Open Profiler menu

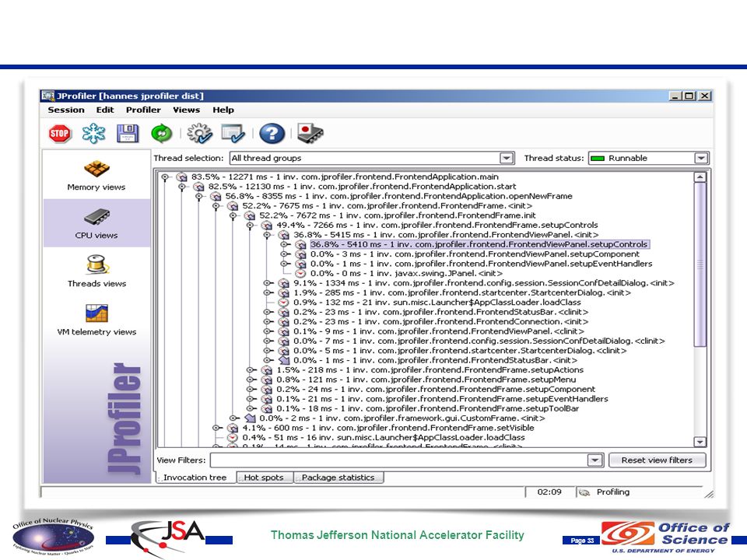click(143, 110)
